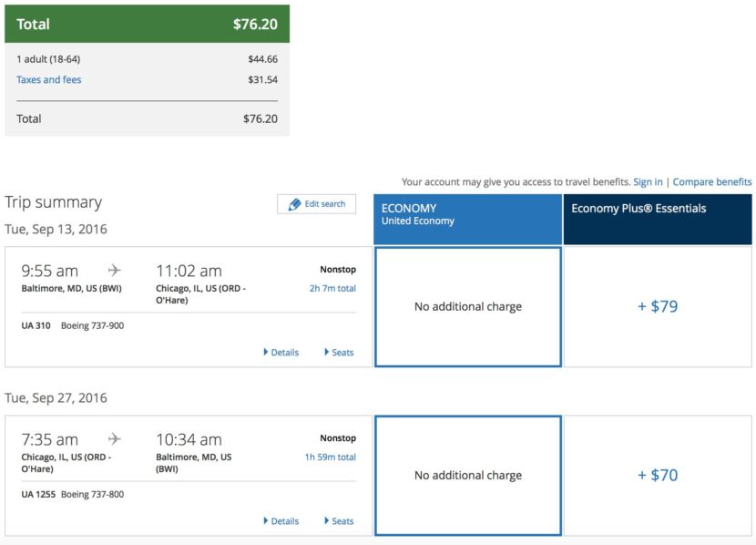Viewport: 756px width, 545px height.
Task: Click the UA 1255 flight number
Action: tap(38, 494)
